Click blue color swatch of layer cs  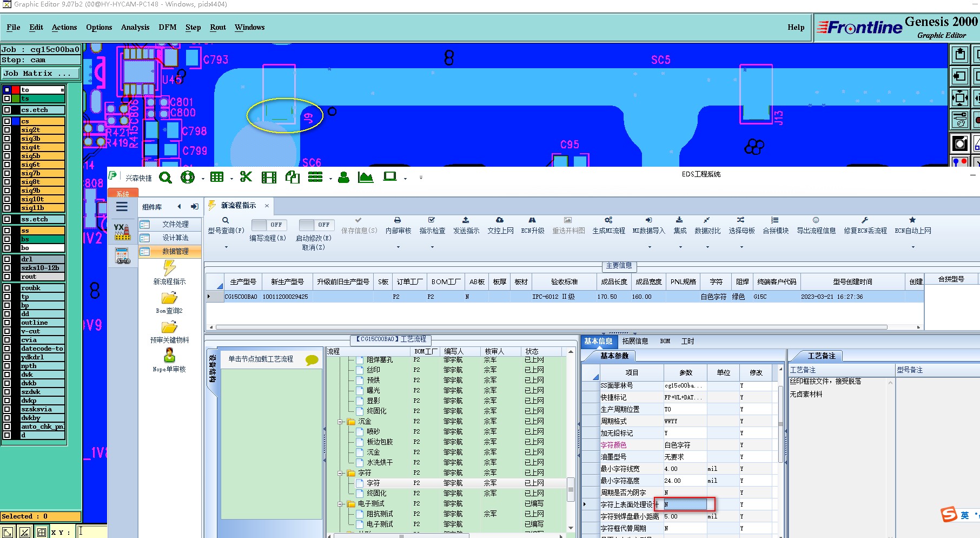(15, 121)
